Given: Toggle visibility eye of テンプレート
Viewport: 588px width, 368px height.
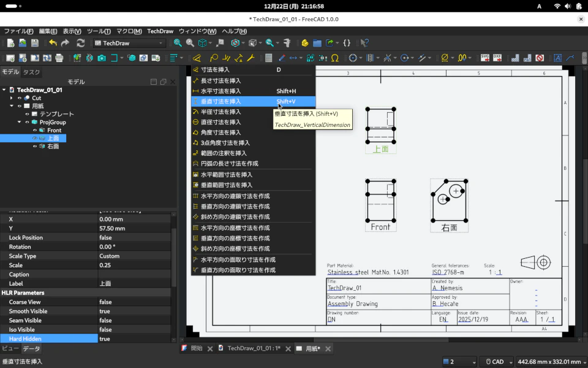Looking at the screenshot, I should coord(27,114).
